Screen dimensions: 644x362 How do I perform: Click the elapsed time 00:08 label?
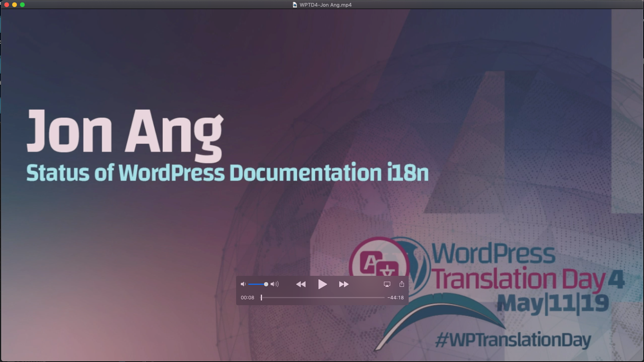[247, 298]
